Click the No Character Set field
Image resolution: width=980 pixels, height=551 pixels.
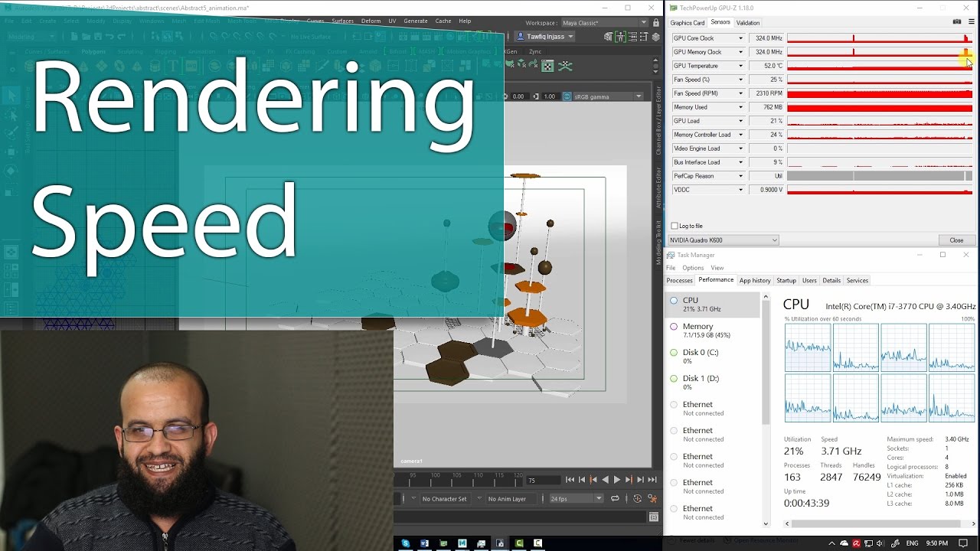[445, 499]
